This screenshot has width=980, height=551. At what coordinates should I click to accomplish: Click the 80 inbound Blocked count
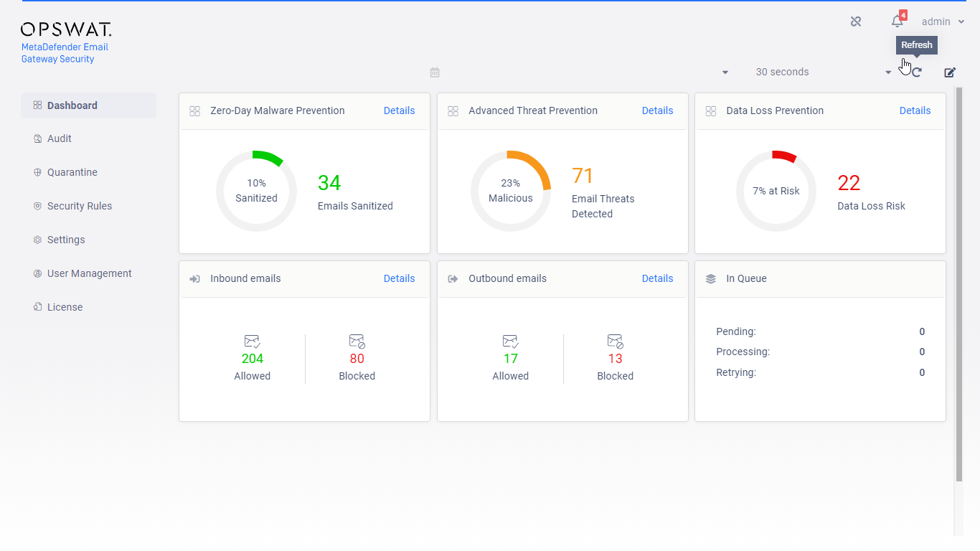click(x=357, y=359)
